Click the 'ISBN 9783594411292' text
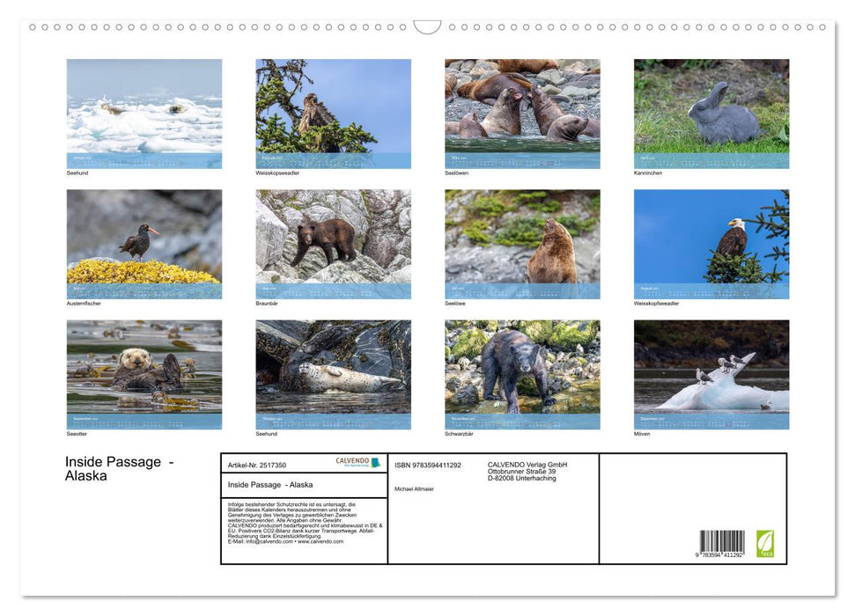 coord(428,465)
